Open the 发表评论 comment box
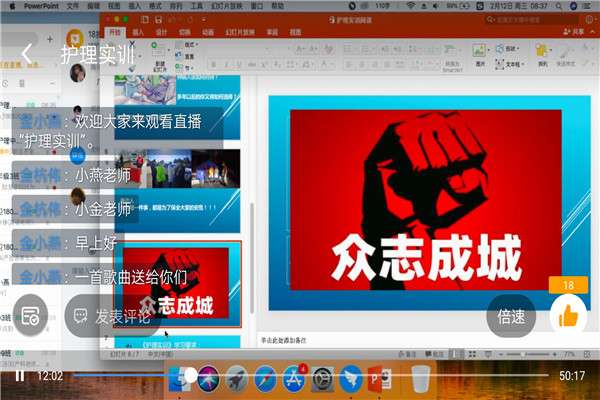The width and height of the screenshot is (600, 400). tap(112, 316)
